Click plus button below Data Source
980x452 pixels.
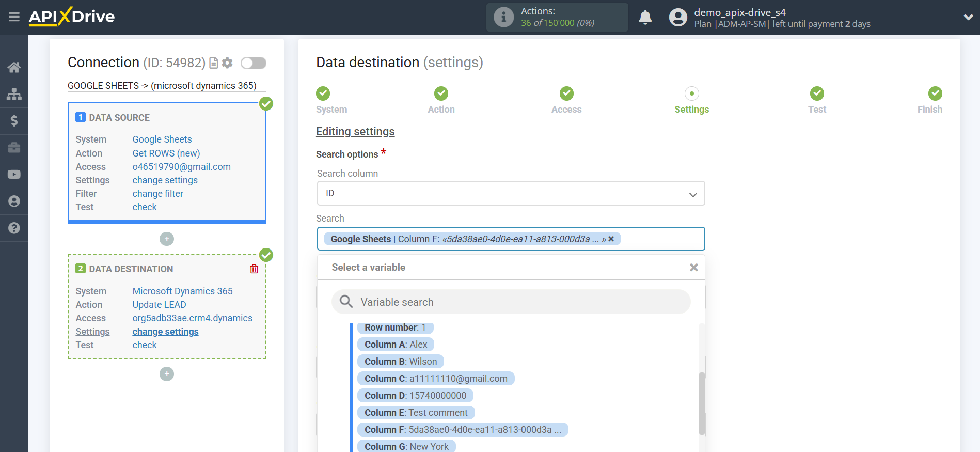[x=167, y=239]
